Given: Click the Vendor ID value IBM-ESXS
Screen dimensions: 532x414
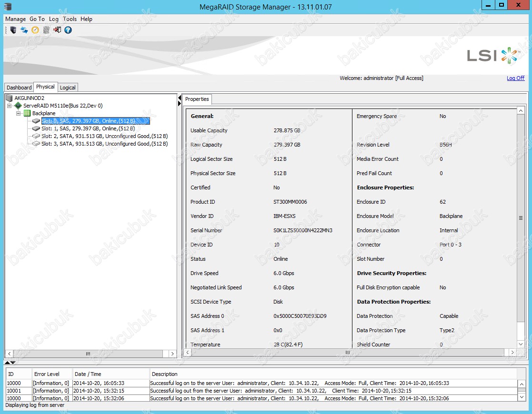Looking at the screenshot, I should point(284,216).
